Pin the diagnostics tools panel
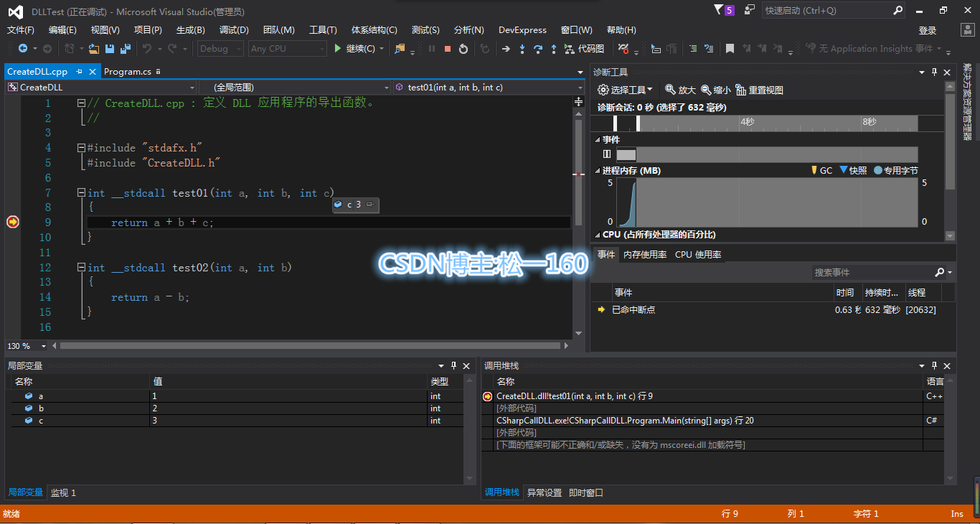 [934, 72]
